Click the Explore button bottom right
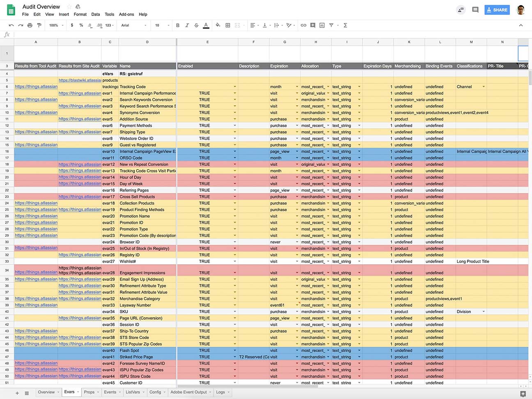 click(x=523, y=394)
